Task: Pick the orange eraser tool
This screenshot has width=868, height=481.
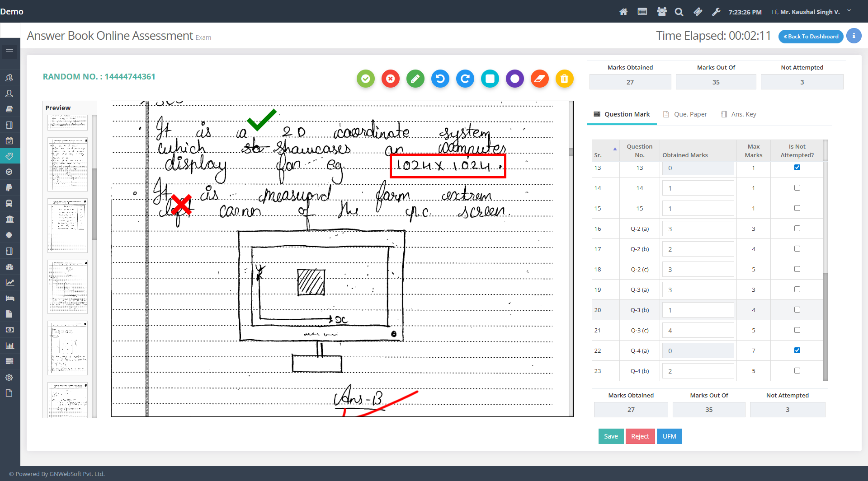Action: pos(539,79)
